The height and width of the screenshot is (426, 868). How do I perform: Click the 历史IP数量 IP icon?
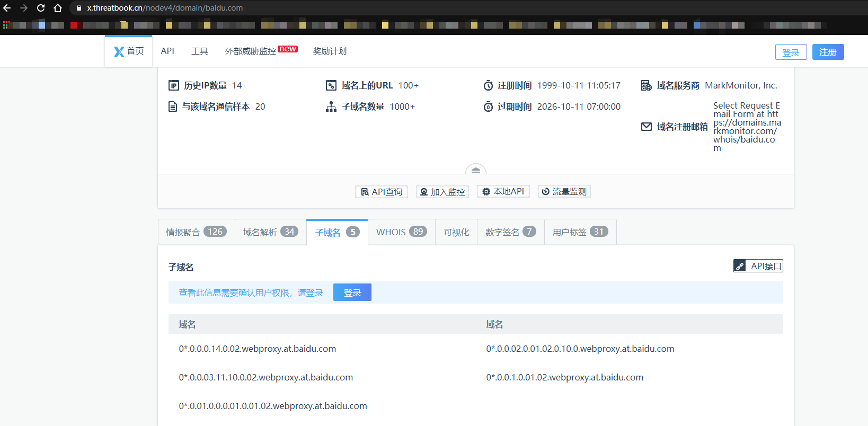click(x=174, y=85)
